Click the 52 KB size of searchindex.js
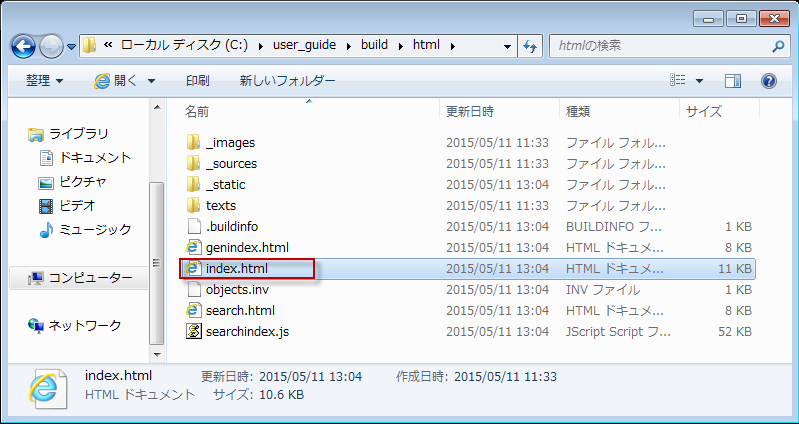 (735, 332)
